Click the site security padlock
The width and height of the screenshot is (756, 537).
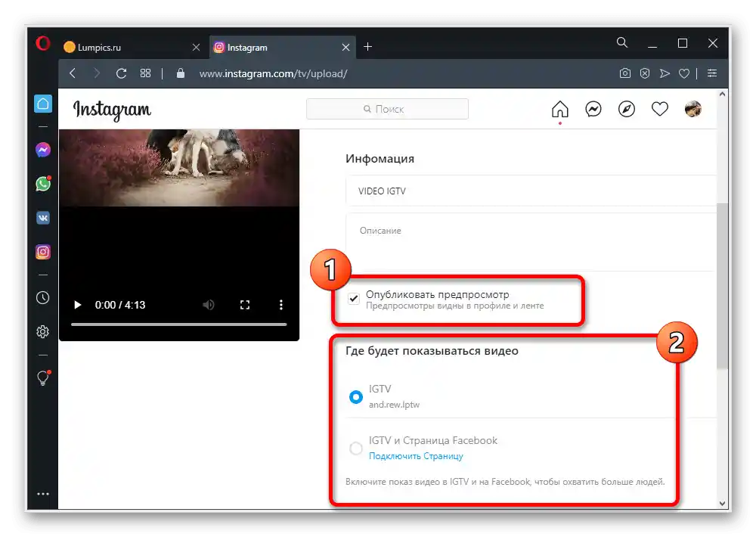[x=181, y=73]
